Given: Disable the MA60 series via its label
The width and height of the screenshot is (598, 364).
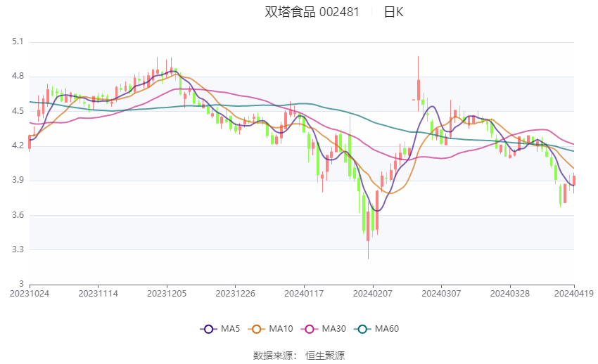Looking at the screenshot, I should pyautogui.click(x=387, y=329).
